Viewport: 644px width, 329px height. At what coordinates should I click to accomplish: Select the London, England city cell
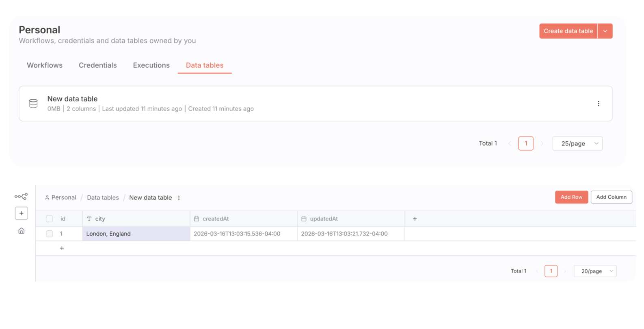pyautogui.click(x=136, y=234)
